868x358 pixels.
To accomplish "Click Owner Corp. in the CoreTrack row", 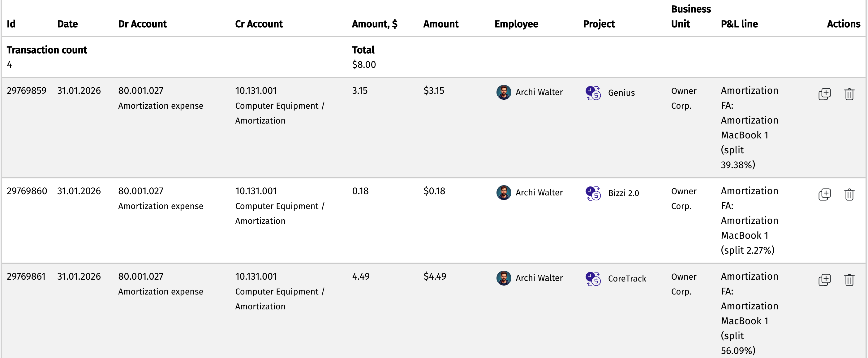I will click(684, 284).
